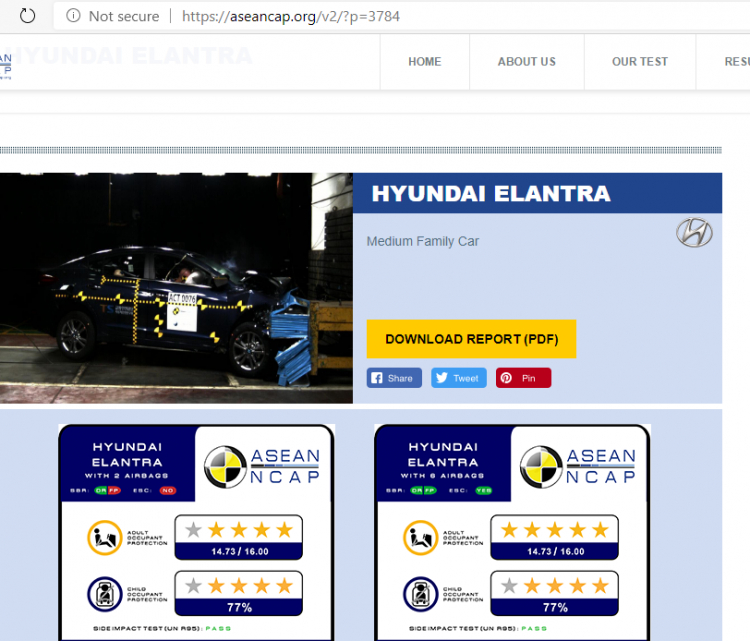Download the report PDF

click(x=471, y=339)
